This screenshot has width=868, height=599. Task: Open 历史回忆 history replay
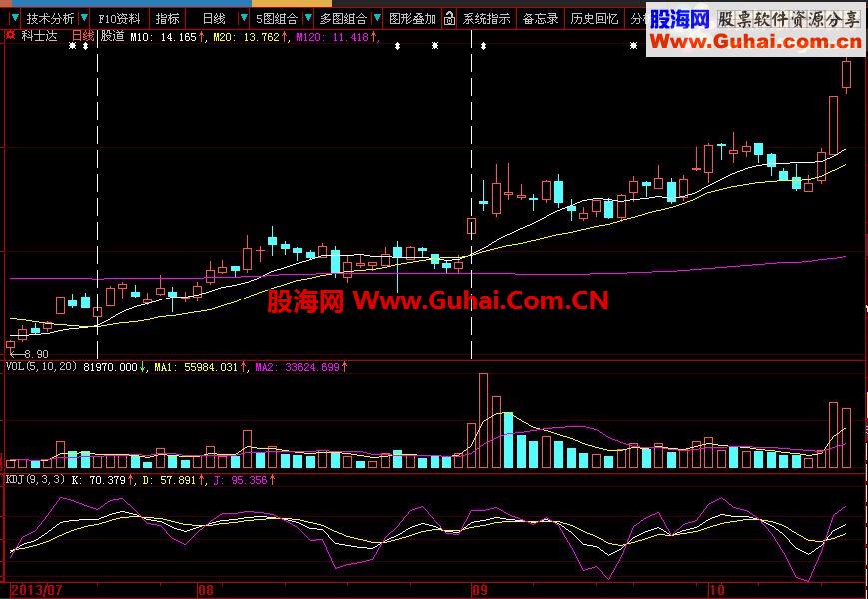(594, 19)
